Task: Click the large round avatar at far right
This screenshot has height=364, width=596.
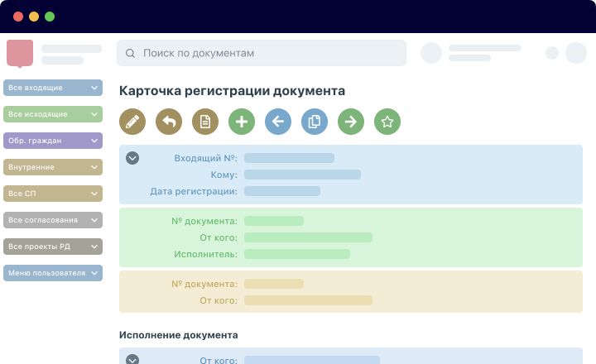Action: (576, 53)
